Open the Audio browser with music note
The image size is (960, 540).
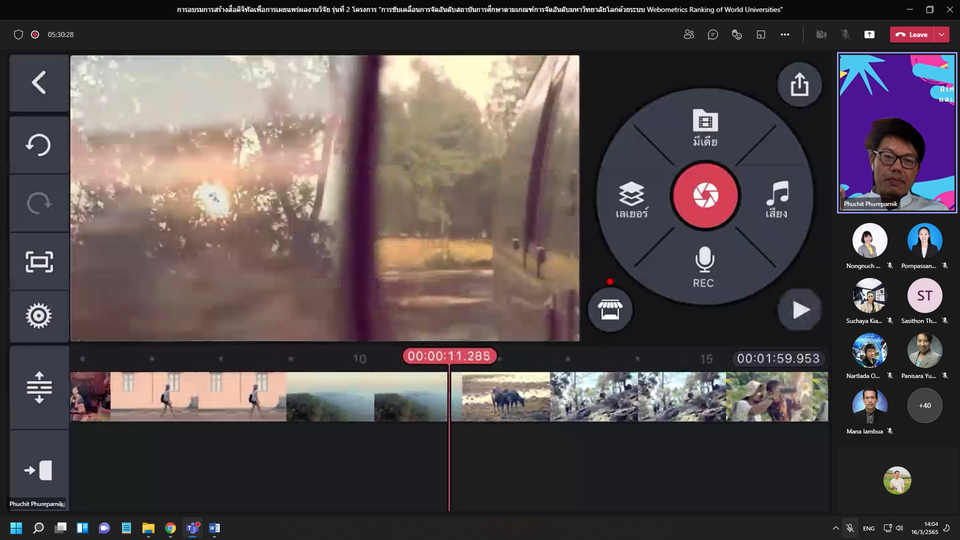pyautogui.click(x=776, y=199)
